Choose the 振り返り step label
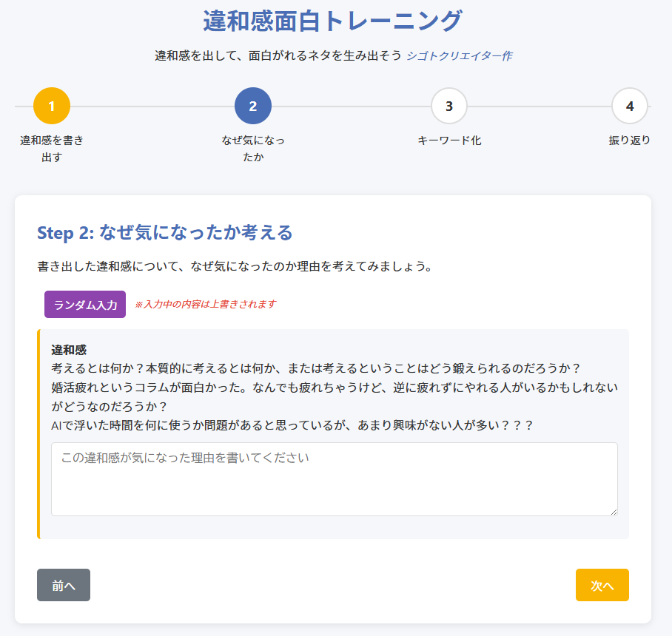This screenshot has width=672, height=636. [x=630, y=141]
